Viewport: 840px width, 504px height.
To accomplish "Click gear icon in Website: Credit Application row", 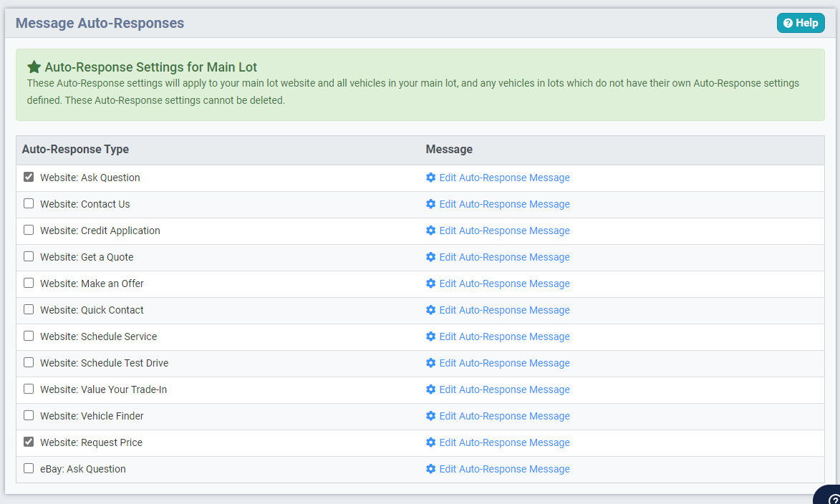I will click(430, 231).
